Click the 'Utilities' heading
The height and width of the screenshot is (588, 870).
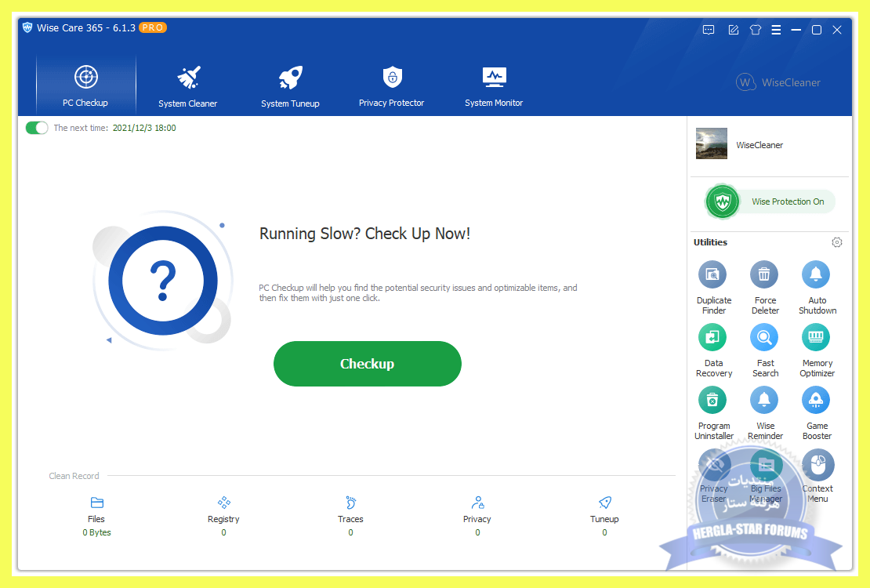pyautogui.click(x=710, y=242)
